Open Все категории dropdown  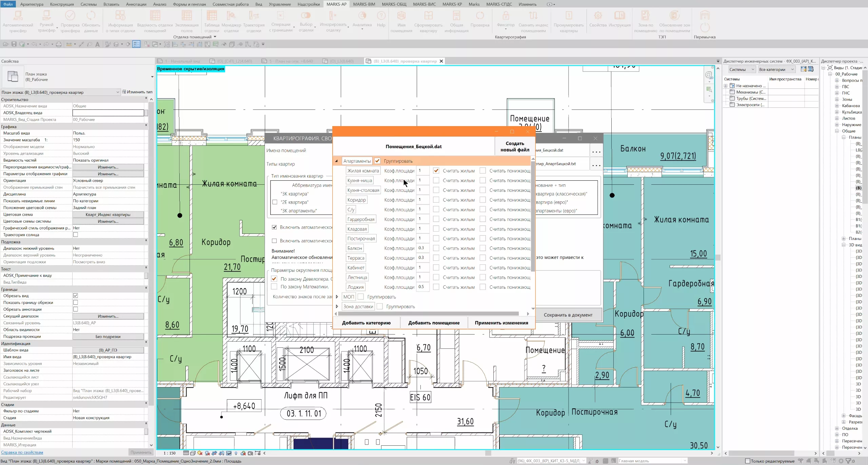776,69
